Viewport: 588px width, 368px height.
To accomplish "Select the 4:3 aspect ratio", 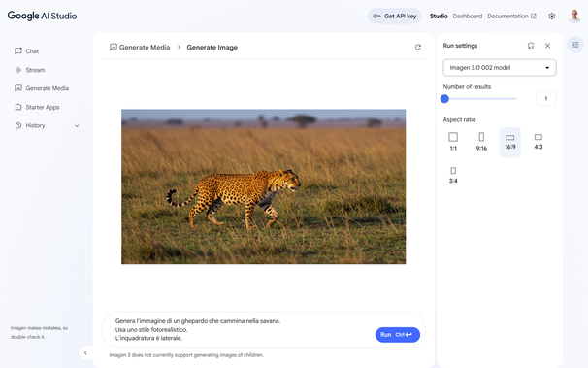I will tap(539, 142).
